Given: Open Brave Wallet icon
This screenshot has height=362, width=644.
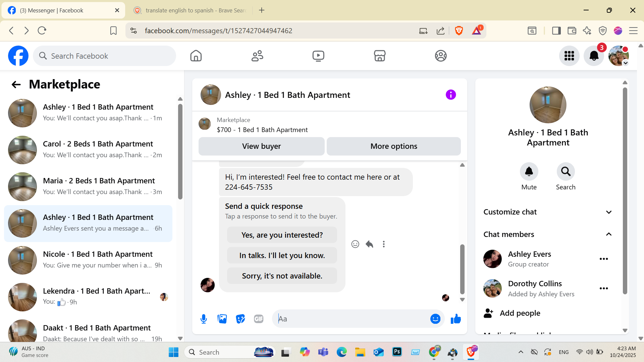Looking at the screenshot, I should coord(572,31).
